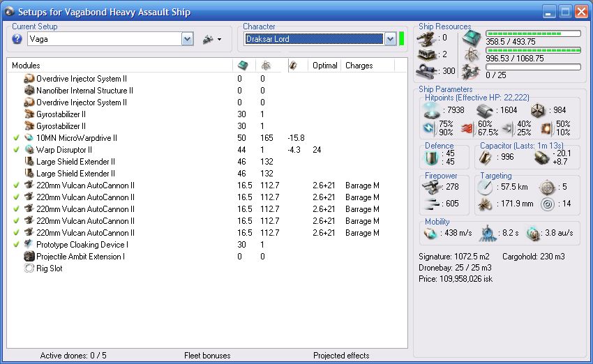Click the calibration icon showing 300
The image size is (593, 364).
click(426, 71)
